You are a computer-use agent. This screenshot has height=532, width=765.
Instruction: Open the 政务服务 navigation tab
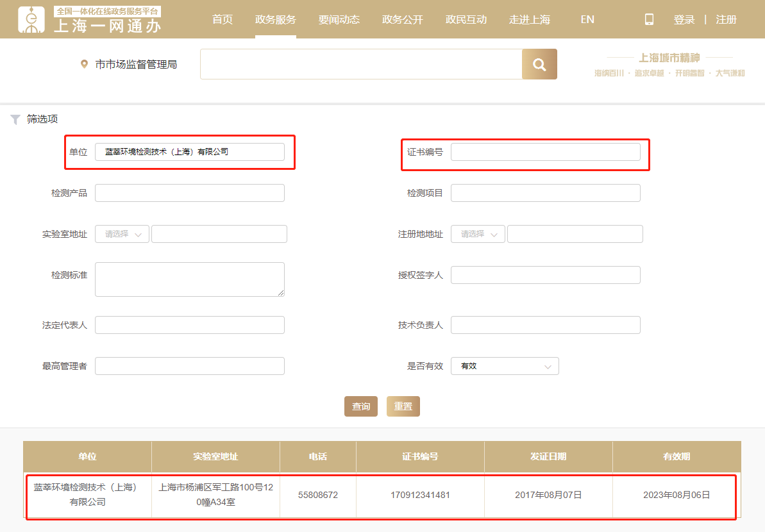276,19
